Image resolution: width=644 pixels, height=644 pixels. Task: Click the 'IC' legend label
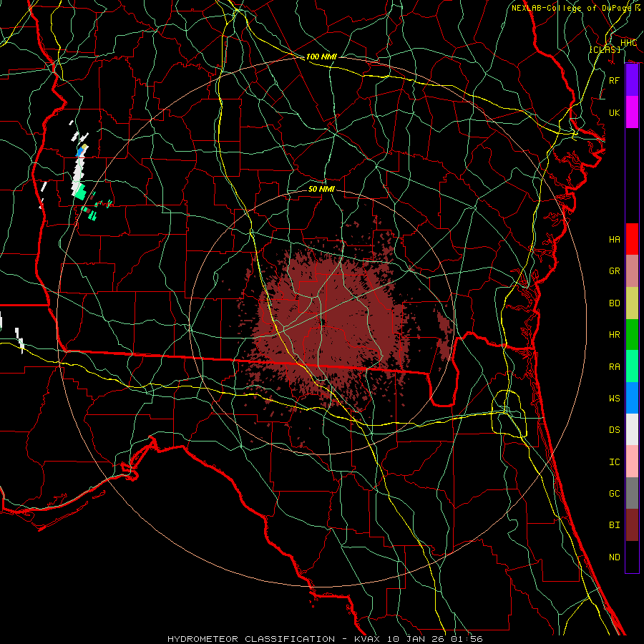click(x=615, y=462)
